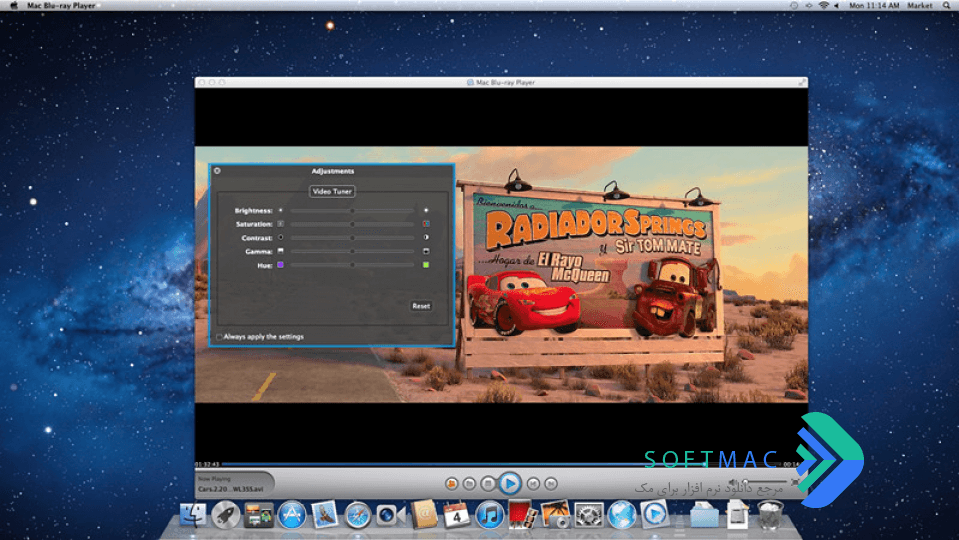Open FaceTime camera icon in the dock

pyautogui.click(x=390, y=515)
